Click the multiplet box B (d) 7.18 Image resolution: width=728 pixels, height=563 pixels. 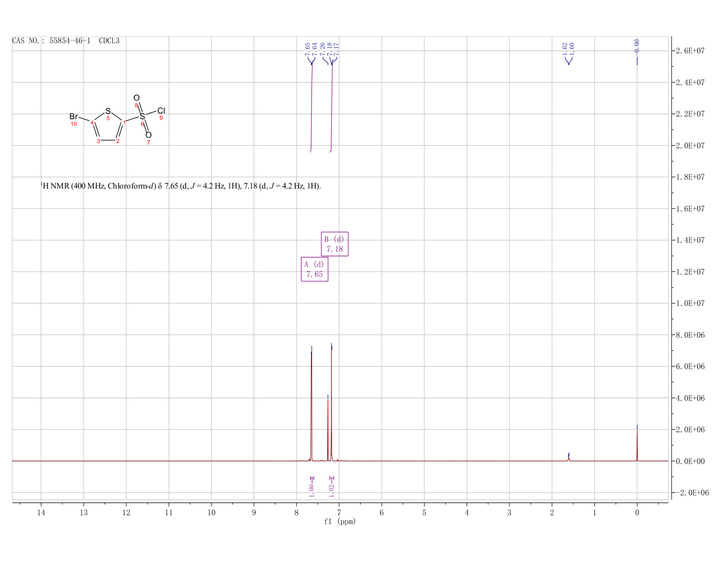tap(334, 244)
